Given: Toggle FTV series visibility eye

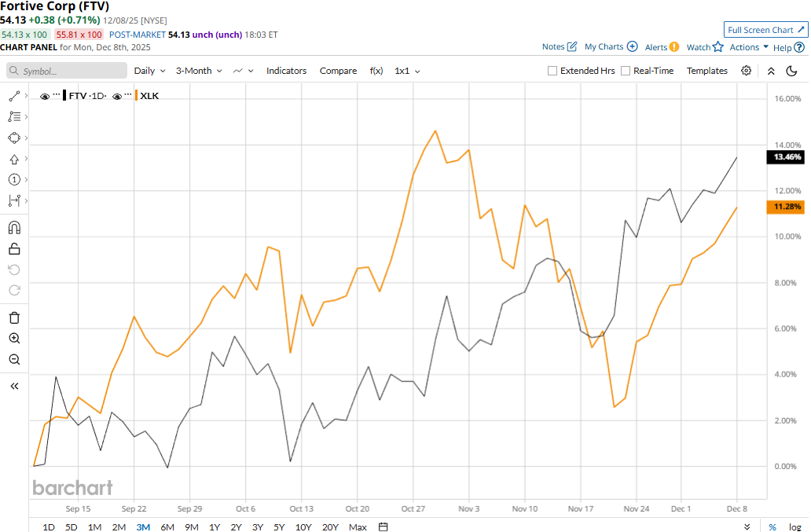Looking at the screenshot, I should click(x=45, y=96).
